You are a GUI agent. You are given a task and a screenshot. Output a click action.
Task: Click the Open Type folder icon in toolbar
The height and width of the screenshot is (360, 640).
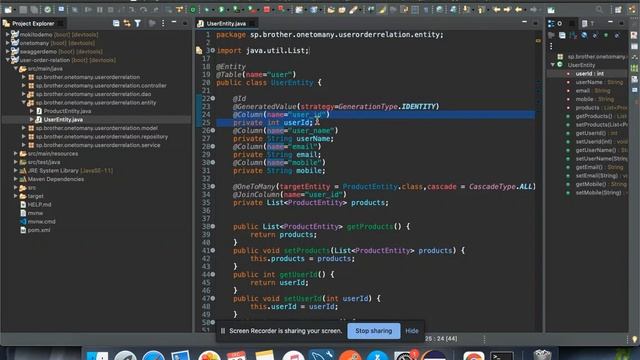(x=331, y=9)
